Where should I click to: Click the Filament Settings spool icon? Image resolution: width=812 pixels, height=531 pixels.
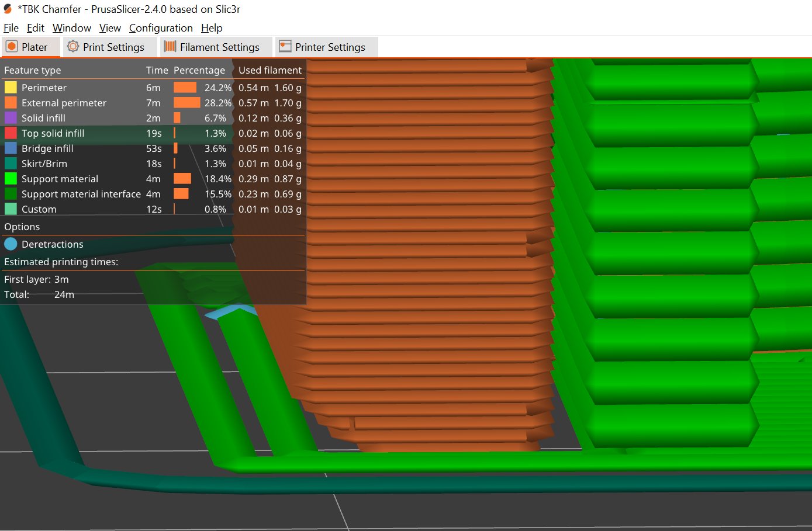pyautogui.click(x=170, y=47)
